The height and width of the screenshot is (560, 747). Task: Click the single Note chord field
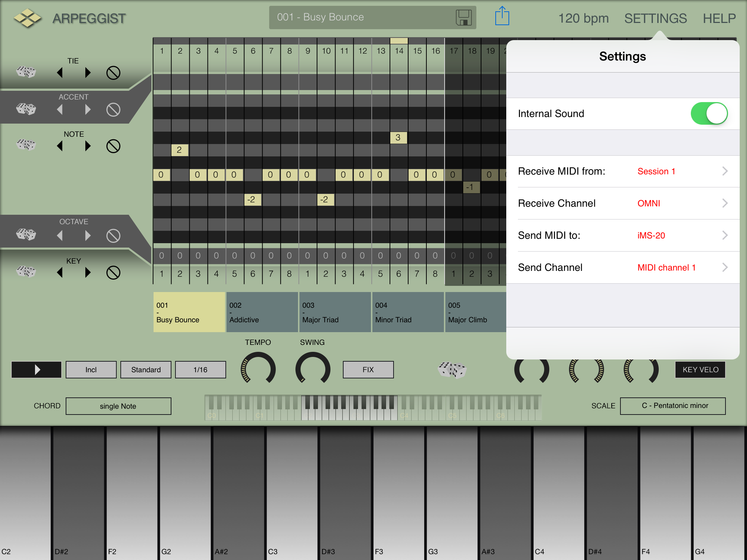118,406
